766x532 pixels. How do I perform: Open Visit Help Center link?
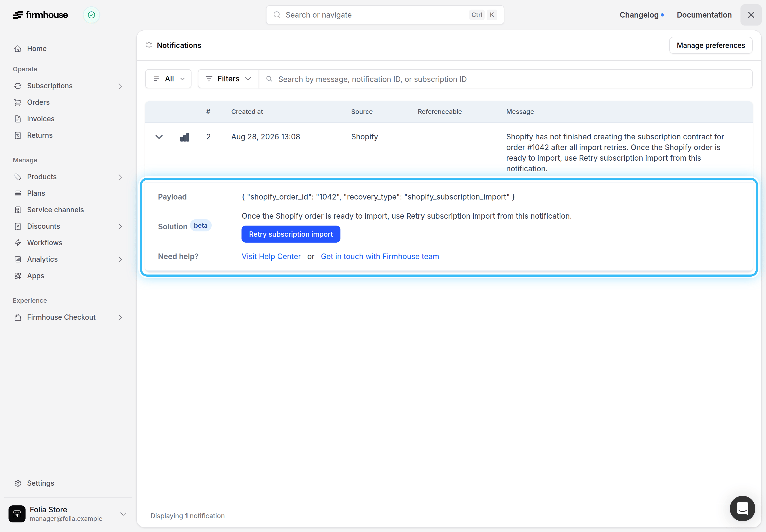click(271, 257)
